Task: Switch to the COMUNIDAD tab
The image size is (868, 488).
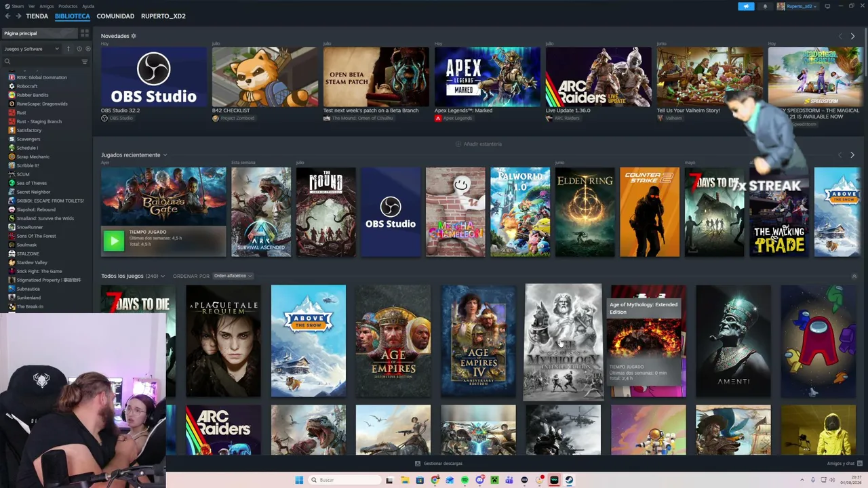Action: [x=115, y=16]
